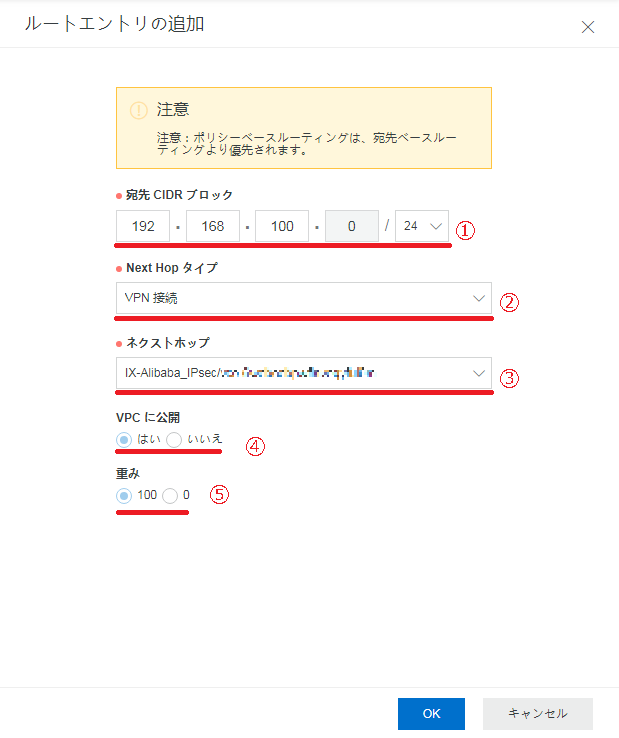This screenshot has height=738, width=619.
Task: Click the disabled fourth octet field
Action: [x=351, y=226]
